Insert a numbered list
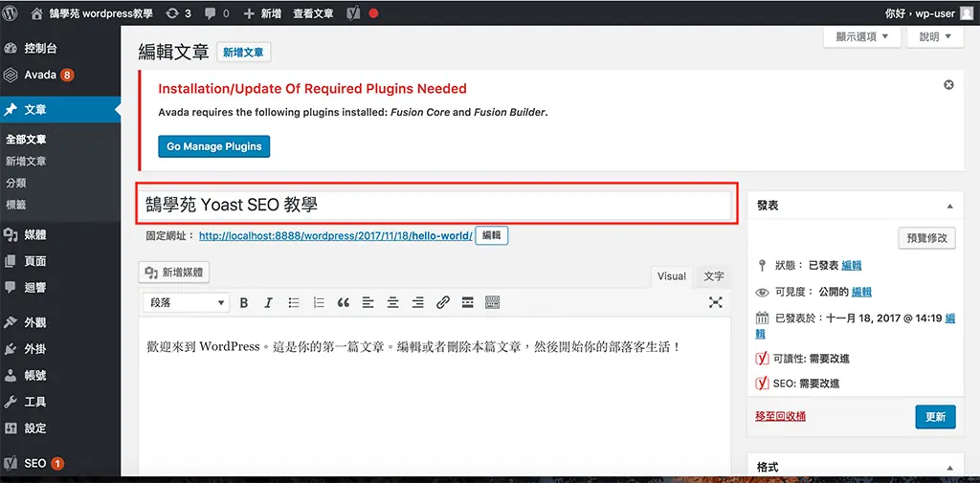 click(319, 303)
